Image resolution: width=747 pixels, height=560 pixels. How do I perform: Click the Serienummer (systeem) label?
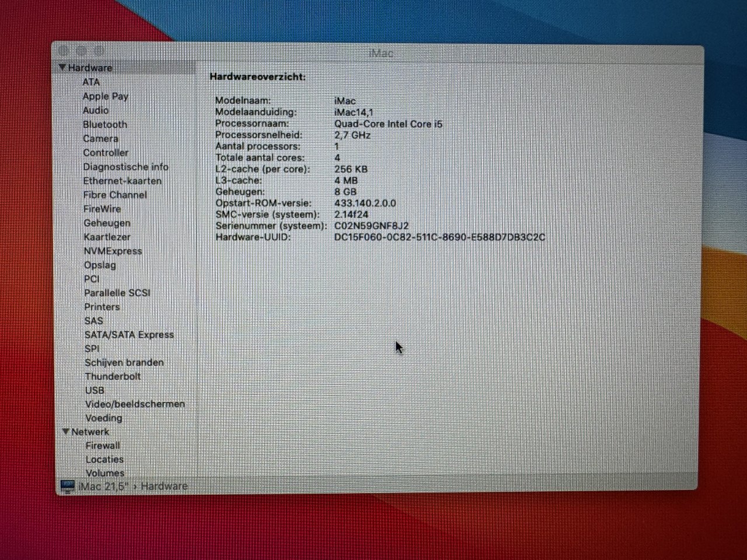coord(271,226)
